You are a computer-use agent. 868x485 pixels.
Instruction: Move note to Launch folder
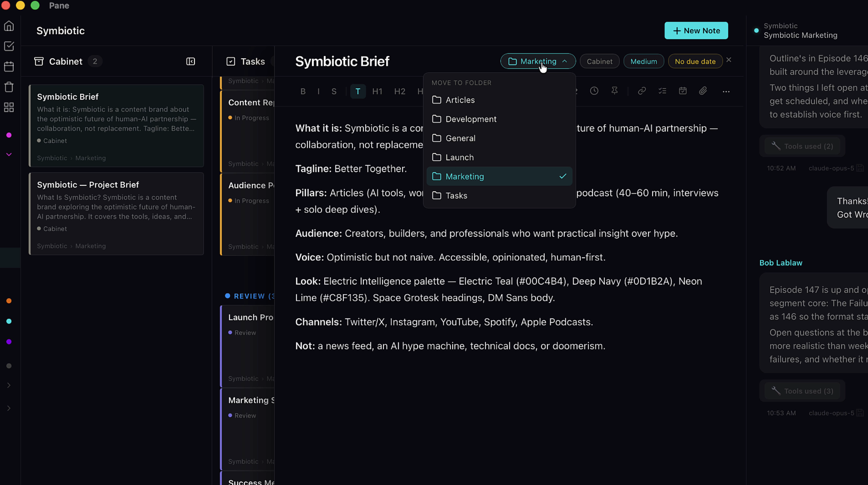pos(499,157)
